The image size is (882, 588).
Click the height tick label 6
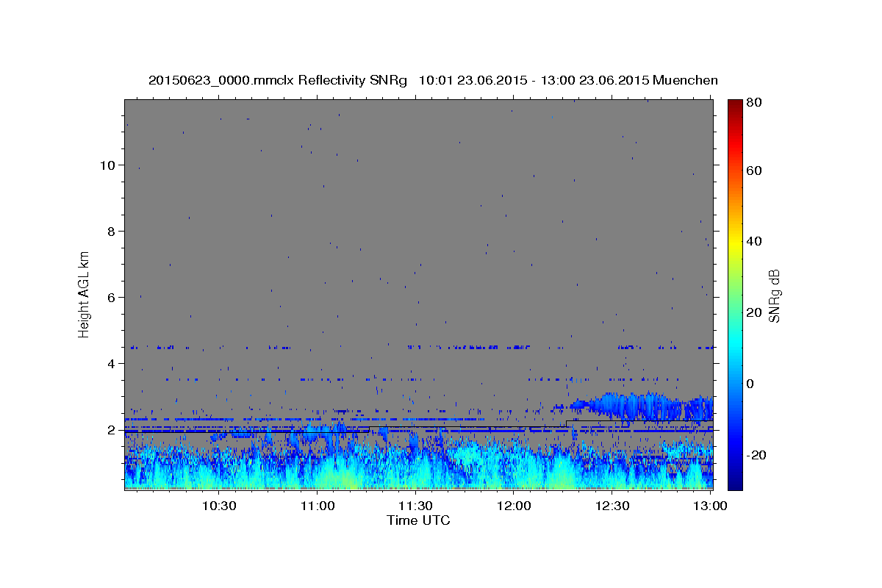[112, 297]
